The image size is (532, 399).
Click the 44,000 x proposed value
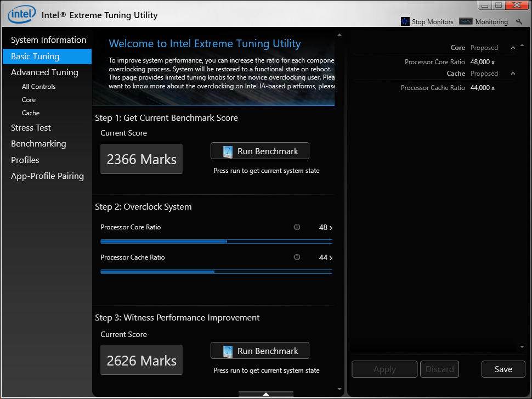coord(483,88)
